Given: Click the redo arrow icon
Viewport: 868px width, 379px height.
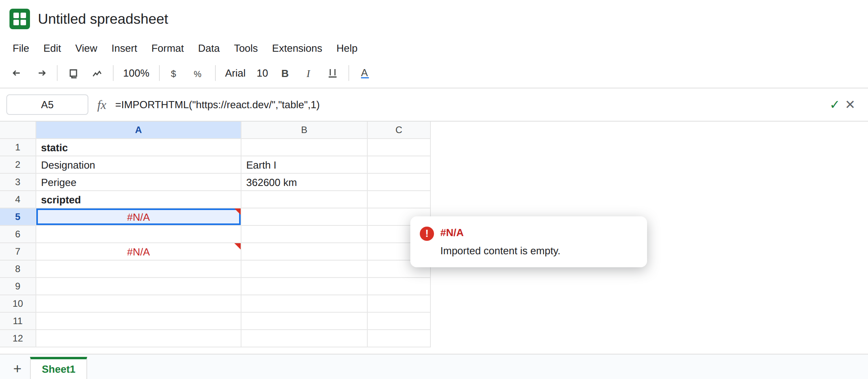Looking at the screenshot, I should click(x=42, y=73).
